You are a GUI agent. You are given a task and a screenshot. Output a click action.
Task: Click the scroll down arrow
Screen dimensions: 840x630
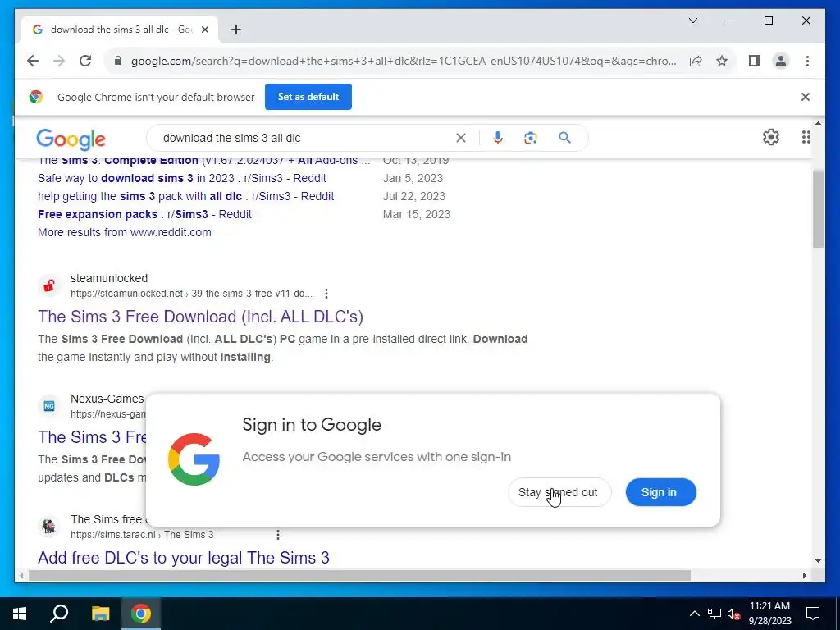coord(818,561)
